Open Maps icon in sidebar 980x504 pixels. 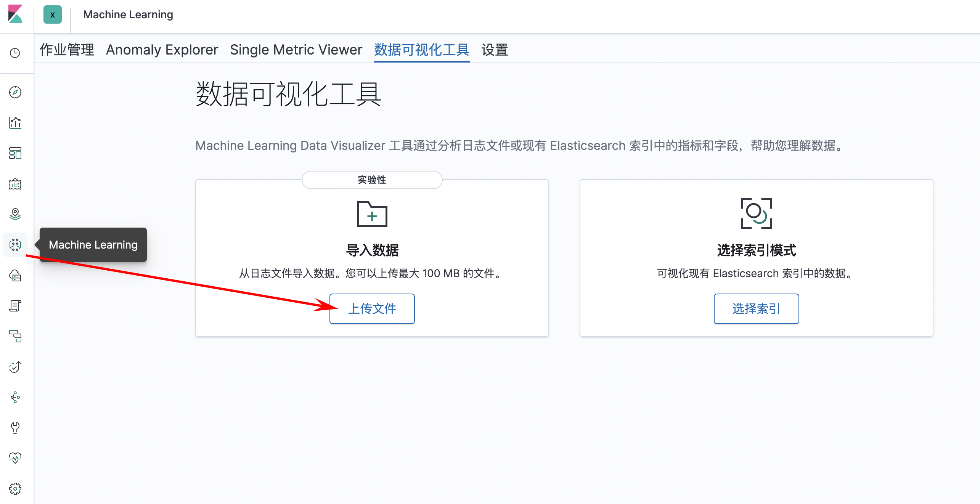[15, 214]
